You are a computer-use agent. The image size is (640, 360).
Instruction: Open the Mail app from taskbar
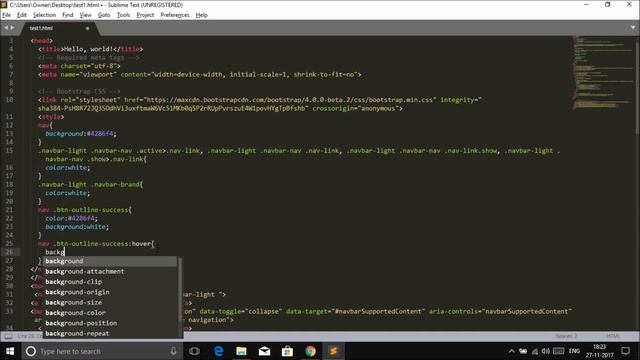[x=264, y=351]
